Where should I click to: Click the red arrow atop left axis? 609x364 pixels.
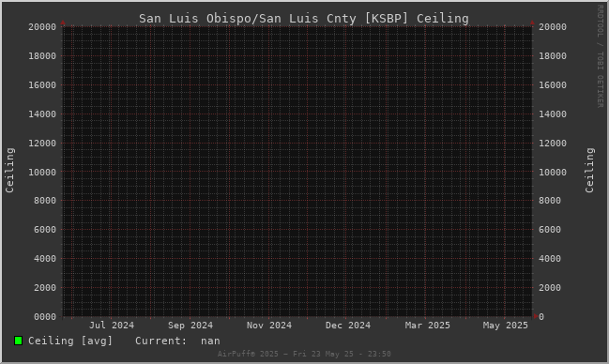click(63, 23)
